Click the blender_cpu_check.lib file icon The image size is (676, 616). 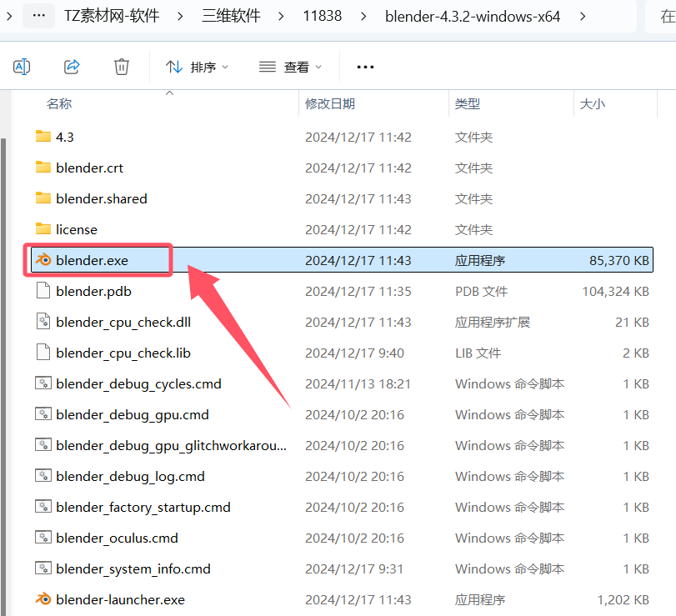click(x=43, y=353)
